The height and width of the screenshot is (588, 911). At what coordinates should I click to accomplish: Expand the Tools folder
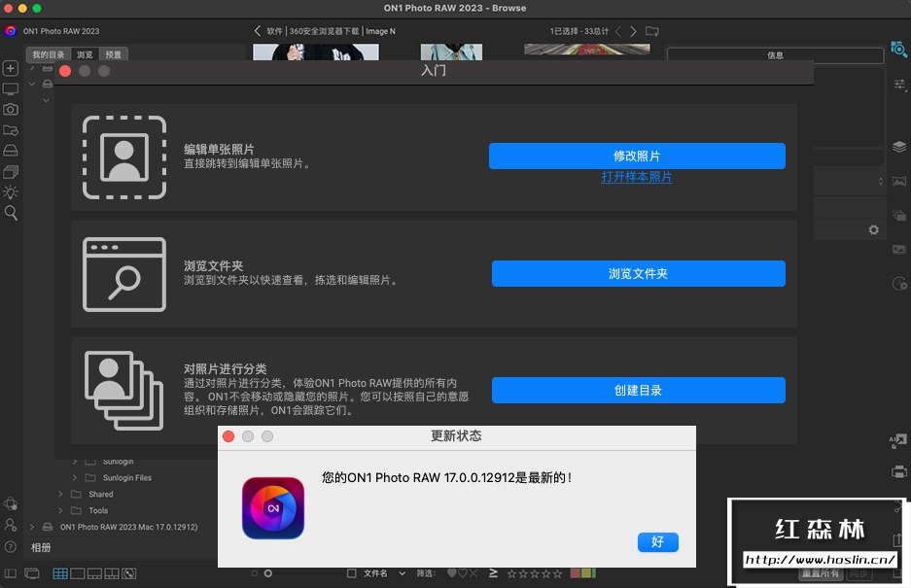60,510
